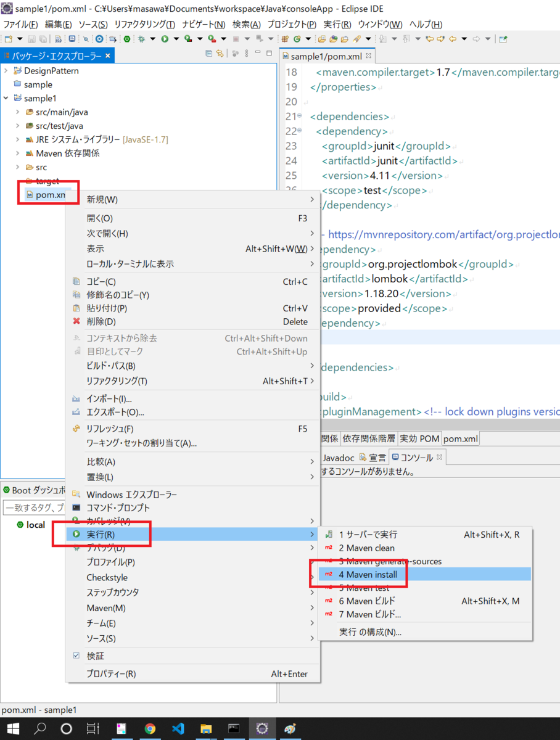The image size is (560, 740).
Task: Open Chrome from the Windows taskbar
Action: 150,728
